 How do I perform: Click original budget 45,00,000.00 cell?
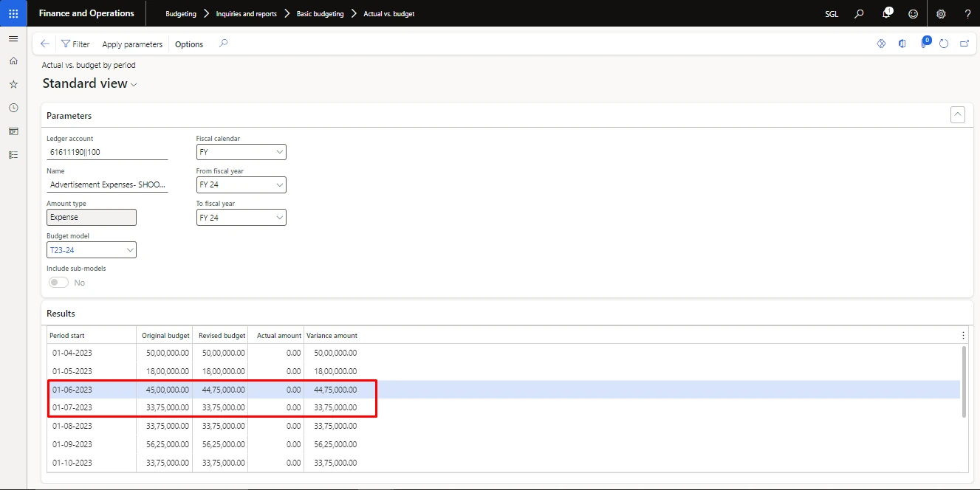click(165, 390)
